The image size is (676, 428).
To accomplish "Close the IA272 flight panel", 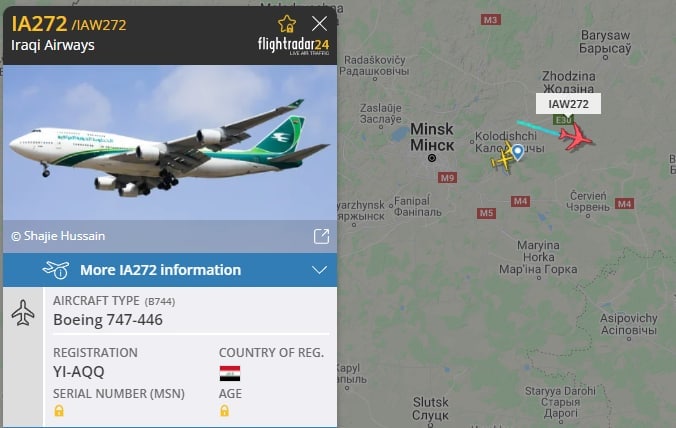I will click(319, 24).
